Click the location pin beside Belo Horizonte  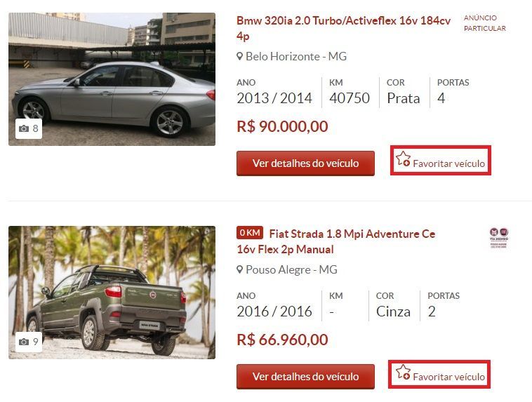pos(239,56)
